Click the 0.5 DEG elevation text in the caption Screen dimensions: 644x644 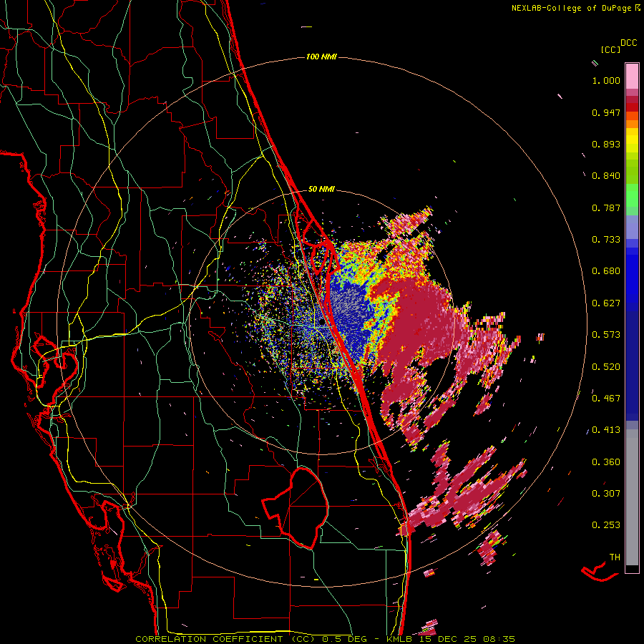coord(345,639)
